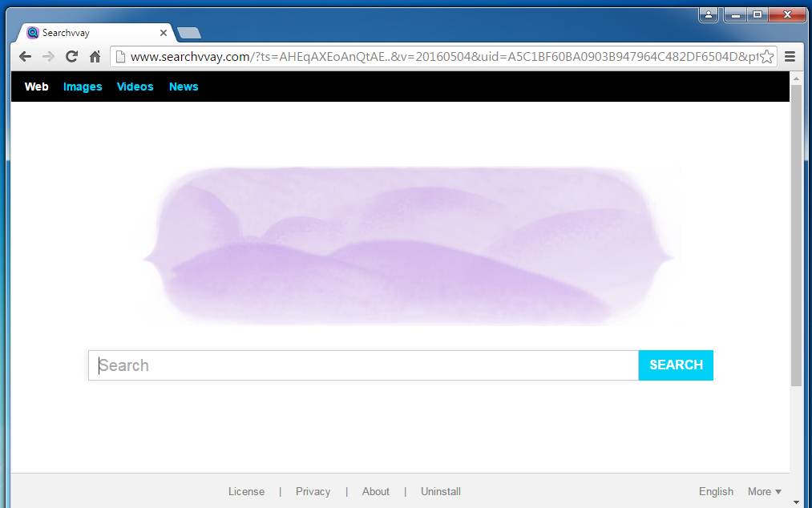Switch to Images search category

83,87
